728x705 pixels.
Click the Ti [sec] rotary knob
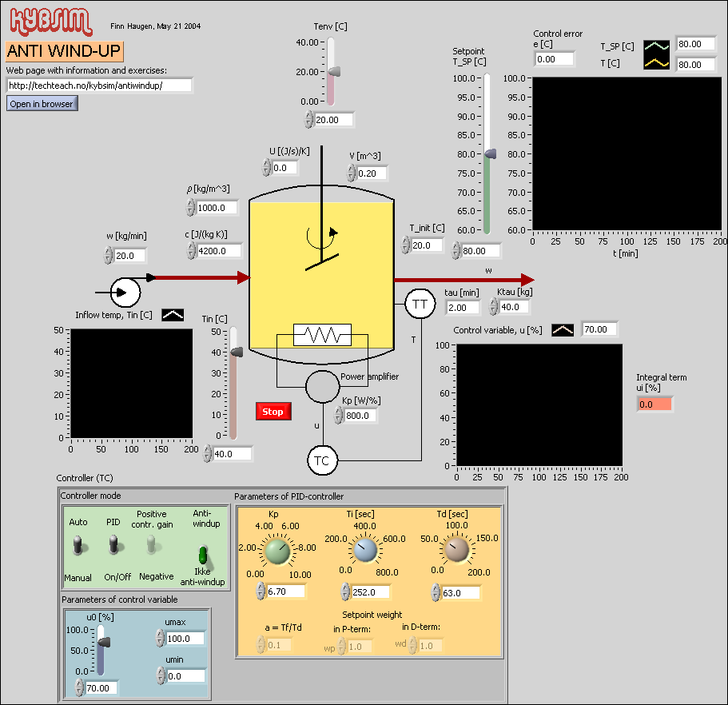point(366,551)
